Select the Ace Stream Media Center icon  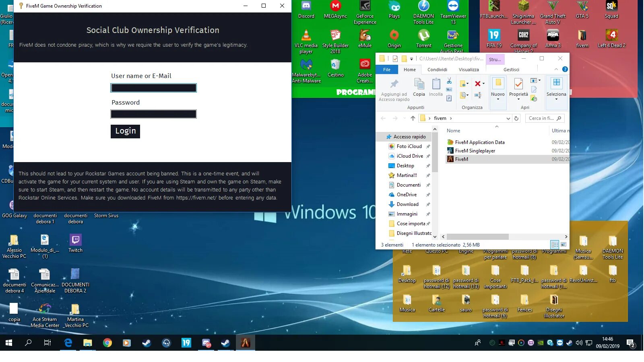pyautogui.click(x=45, y=316)
